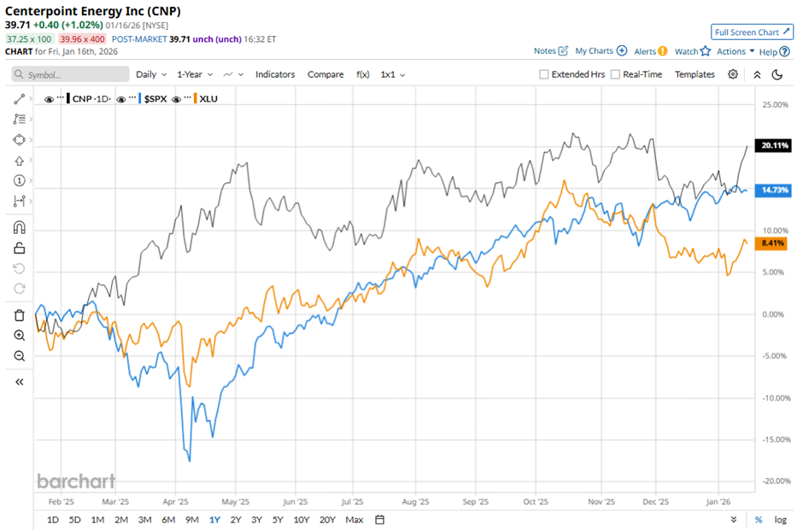Select the 10Y time range

click(x=301, y=520)
